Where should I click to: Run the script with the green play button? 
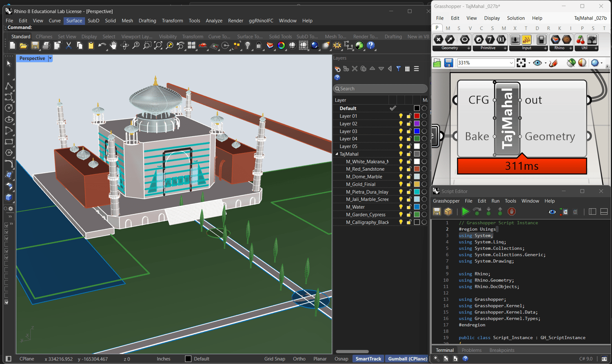coord(465,212)
